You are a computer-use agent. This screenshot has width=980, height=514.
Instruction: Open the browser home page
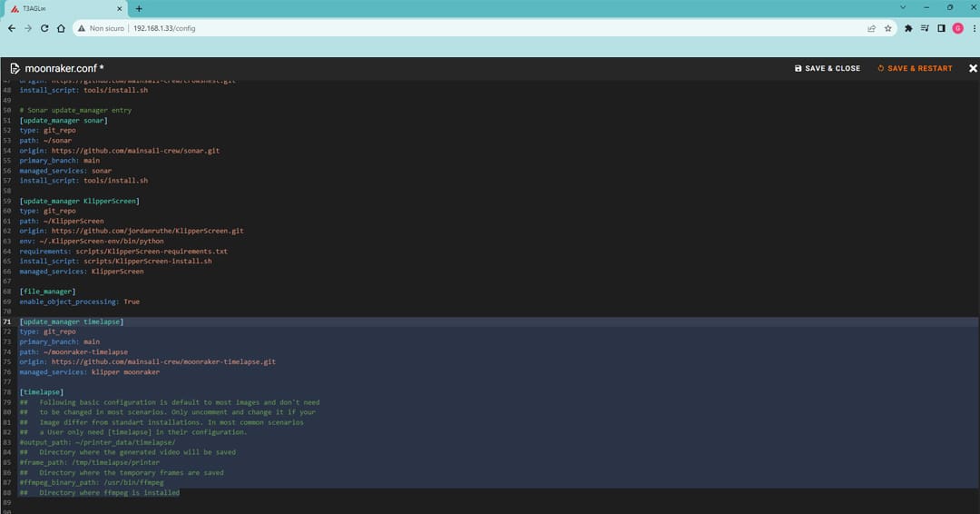61,28
